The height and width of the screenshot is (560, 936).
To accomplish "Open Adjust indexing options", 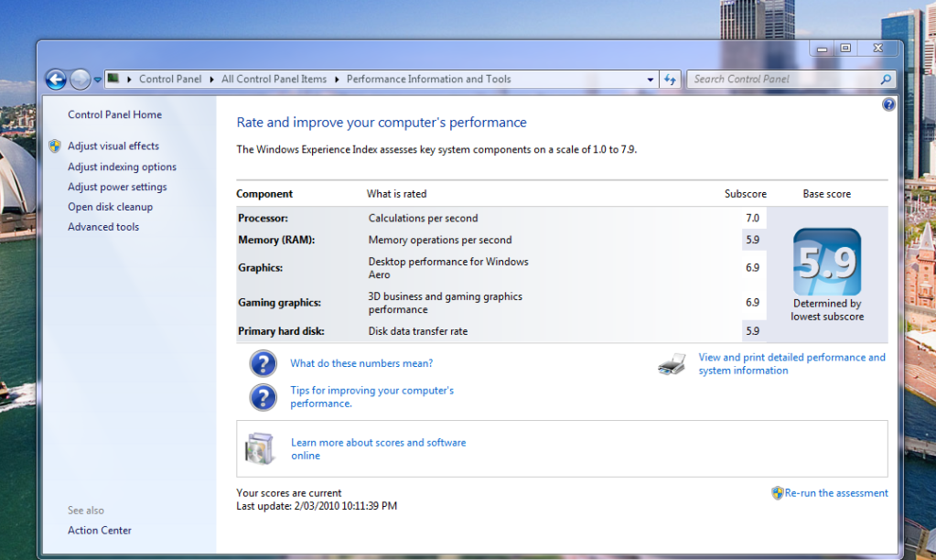I will click(x=122, y=167).
